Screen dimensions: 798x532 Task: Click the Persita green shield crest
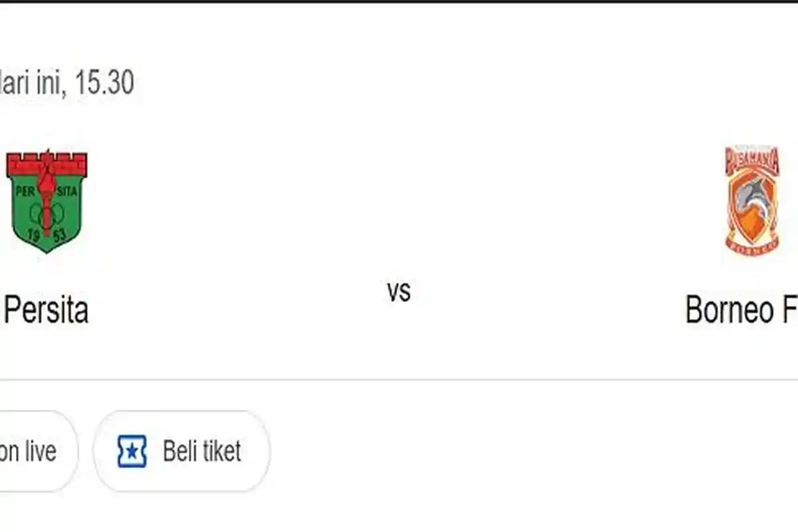[47, 203]
